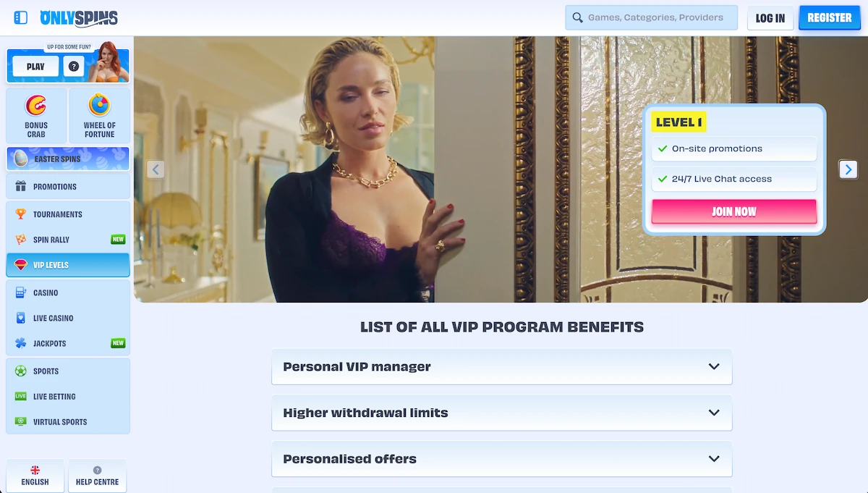Screen dimensions: 868x493
Task: Click the question mark icon beside Play
Action: (73, 67)
